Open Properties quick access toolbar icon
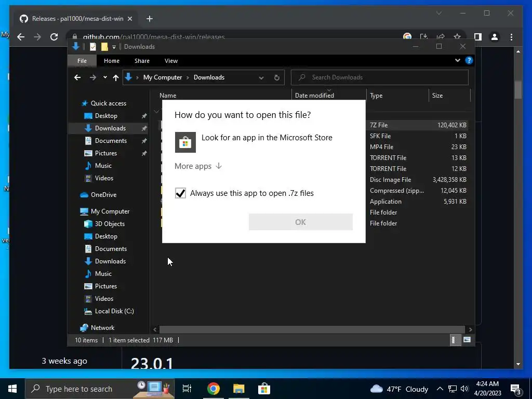This screenshot has height=399, width=532. [93, 47]
